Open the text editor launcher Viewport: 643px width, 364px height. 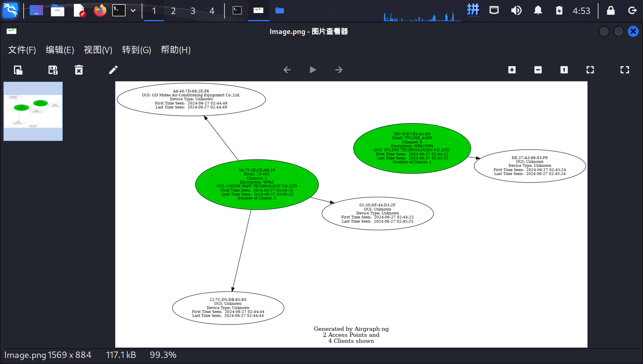(79, 10)
